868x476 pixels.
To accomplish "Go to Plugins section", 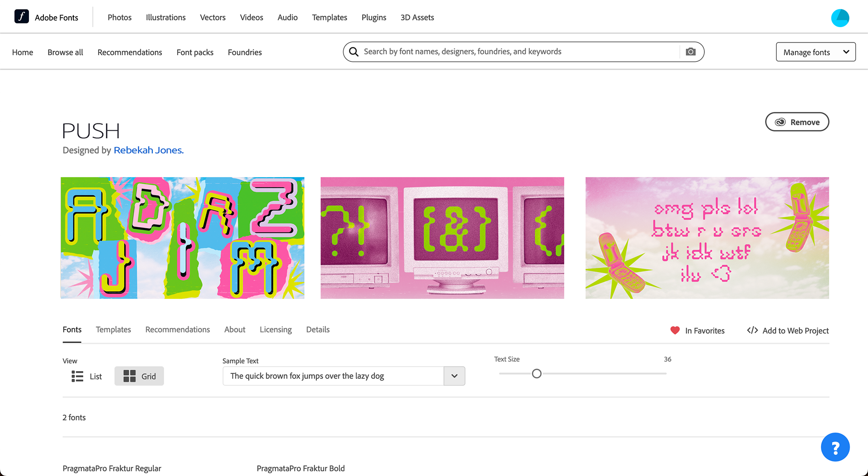I will coord(374,18).
